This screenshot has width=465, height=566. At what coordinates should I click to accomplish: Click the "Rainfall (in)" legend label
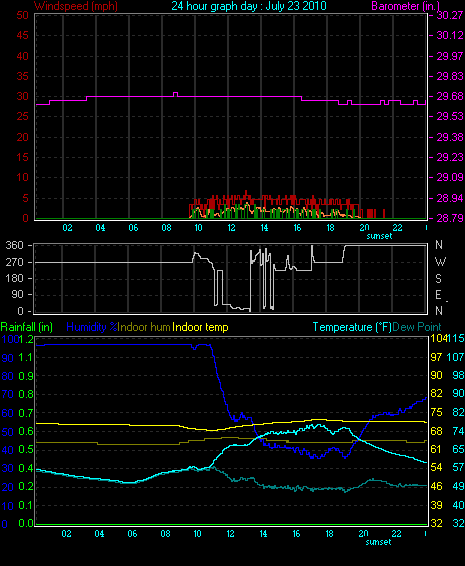[27, 327]
